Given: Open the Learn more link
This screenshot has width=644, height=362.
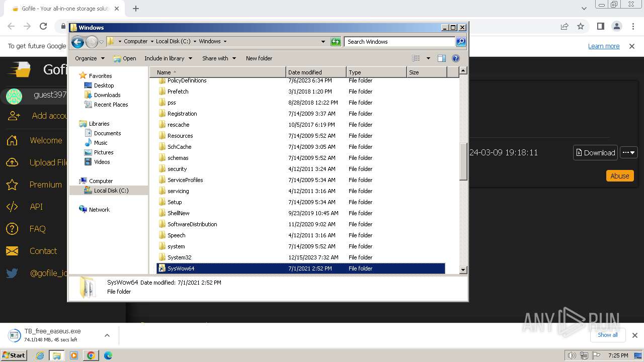Looking at the screenshot, I should pyautogui.click(x=604, y=46).
